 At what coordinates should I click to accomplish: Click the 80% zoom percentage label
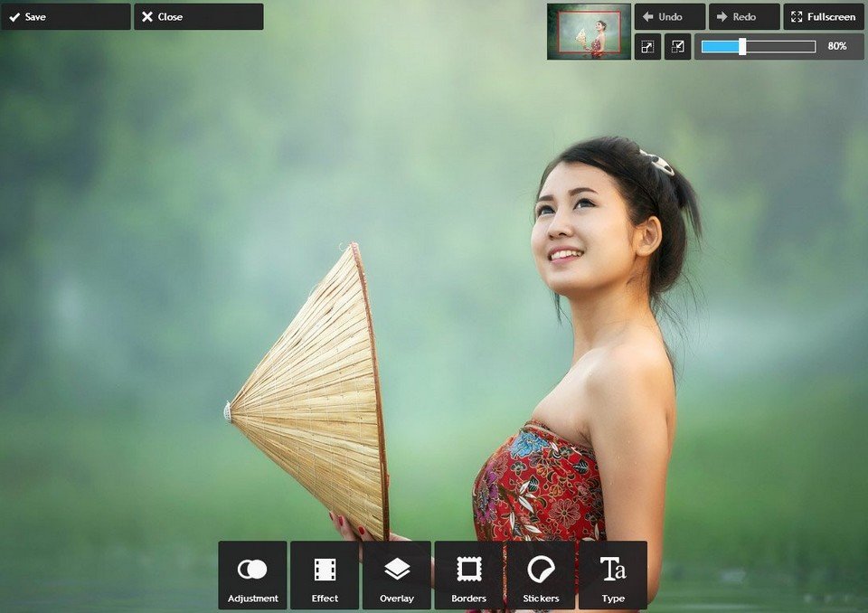coord(837,46)
